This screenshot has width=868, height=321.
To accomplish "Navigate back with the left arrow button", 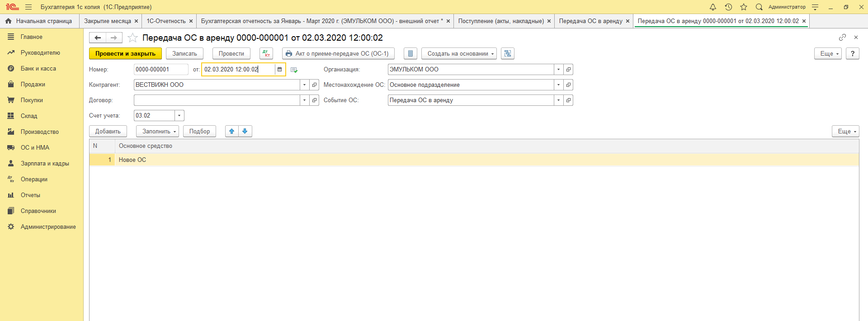I will point(98,38).
